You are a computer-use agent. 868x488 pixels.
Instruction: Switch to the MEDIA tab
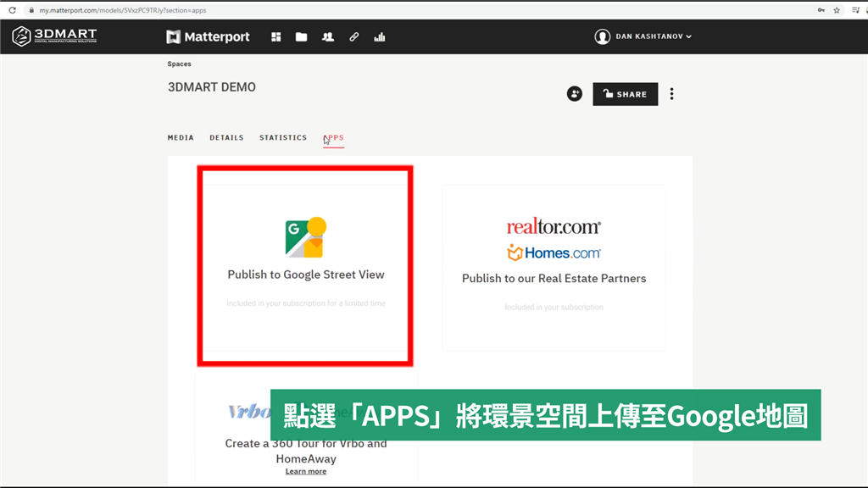181,138
